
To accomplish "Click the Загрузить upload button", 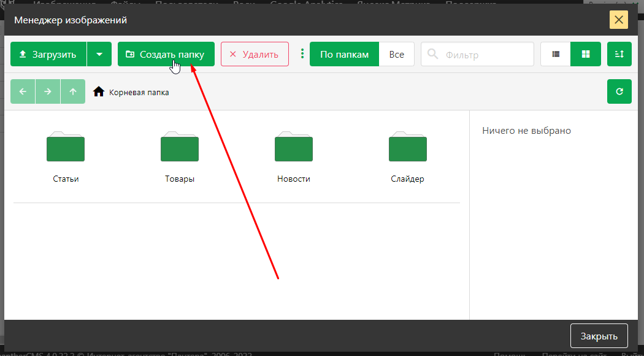I will point(48,54).
